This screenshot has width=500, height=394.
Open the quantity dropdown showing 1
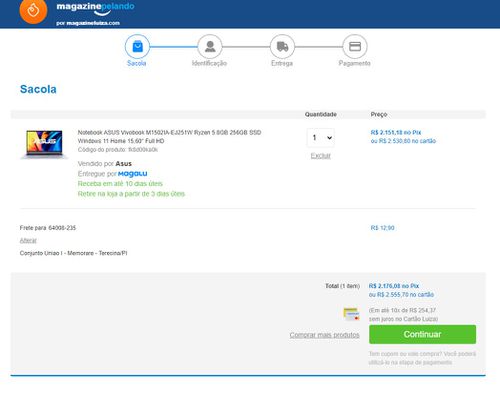point(321,138)
